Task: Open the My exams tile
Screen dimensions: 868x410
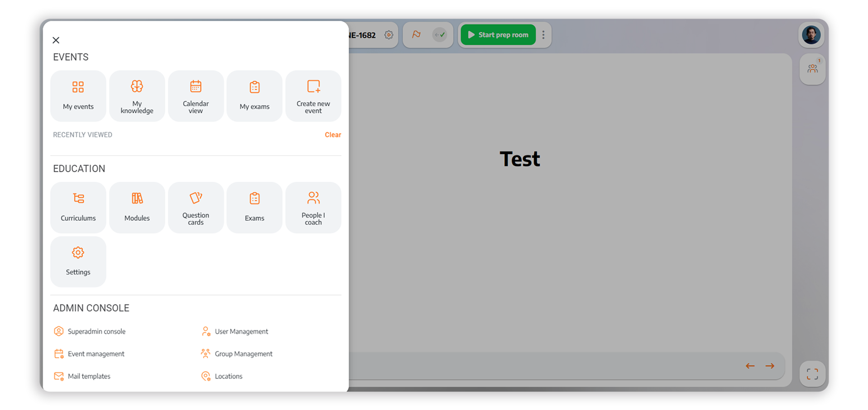Action: click(x=254, y=96)
